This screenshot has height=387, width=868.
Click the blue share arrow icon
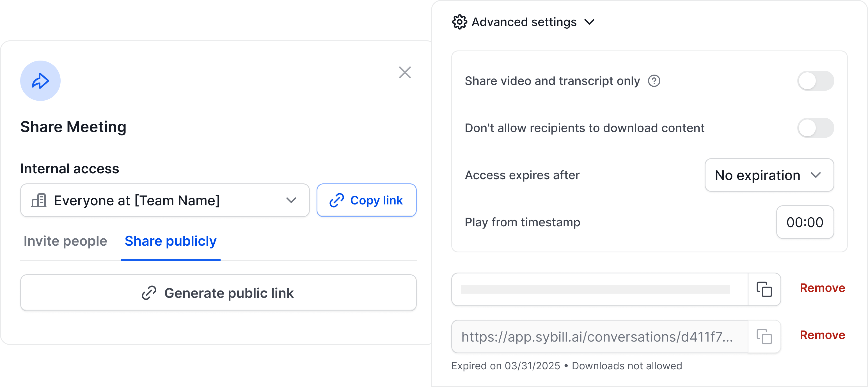coord(40,81)
